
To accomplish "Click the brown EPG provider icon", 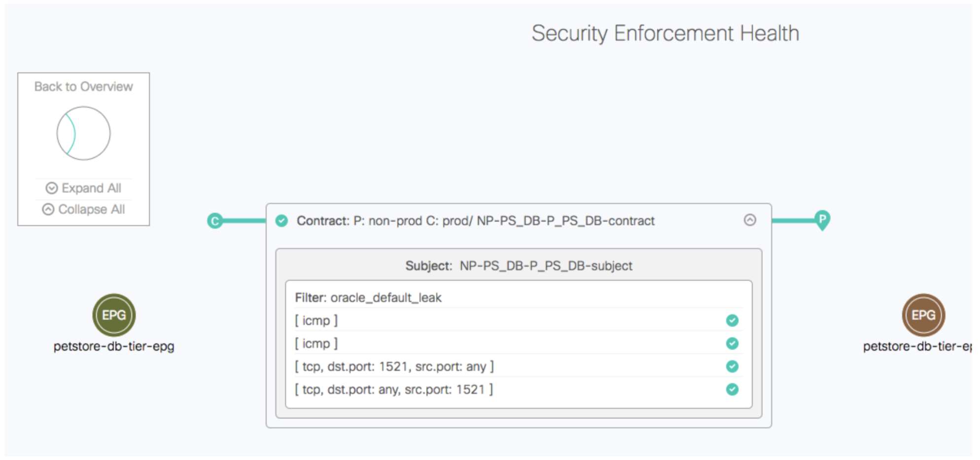I will [923, 315].
